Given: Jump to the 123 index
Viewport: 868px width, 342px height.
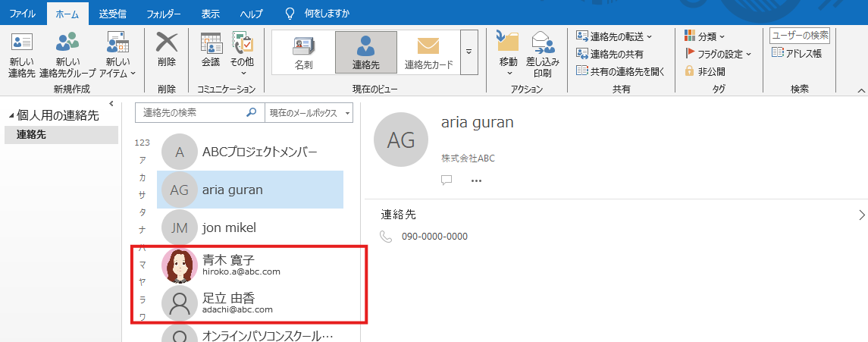Looking at the screenshot, I should pyautogui.click(x=143, y=143).
